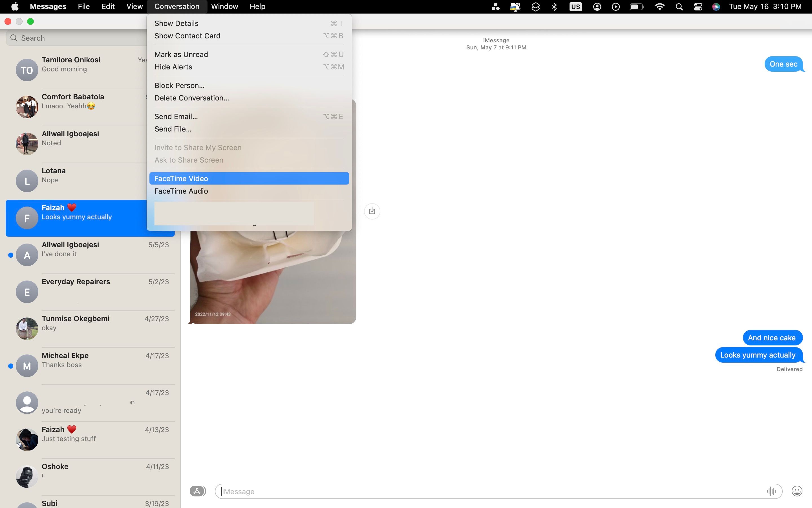The width and height of the screenshot is (812, 508).
Task: Click Comfort Babatola's profile photo
Action: [27, 107]
